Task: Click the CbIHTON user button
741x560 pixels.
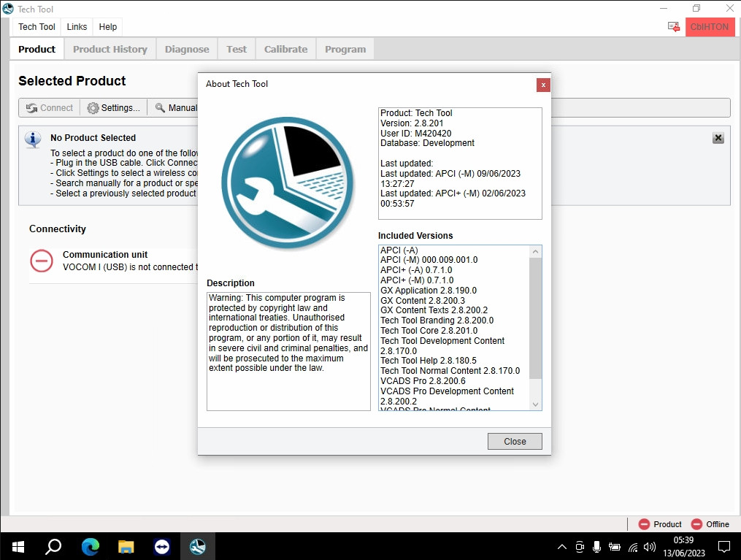Action: 710,27
